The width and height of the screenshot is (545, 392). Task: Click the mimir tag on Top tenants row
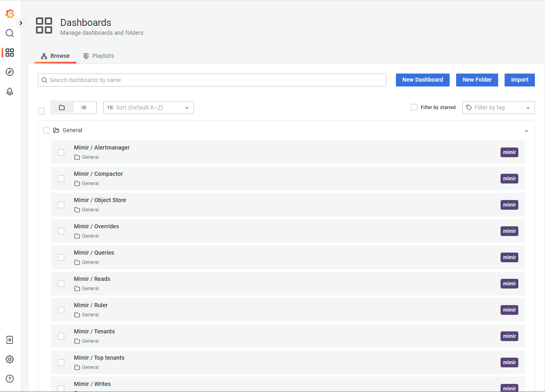pos(509,362)
